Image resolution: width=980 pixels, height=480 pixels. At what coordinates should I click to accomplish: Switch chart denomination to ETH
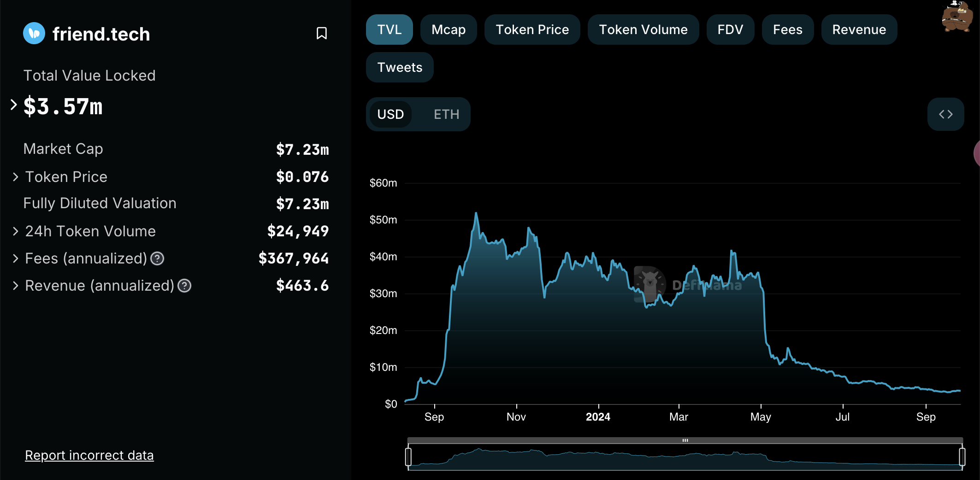tap(446, 114)
